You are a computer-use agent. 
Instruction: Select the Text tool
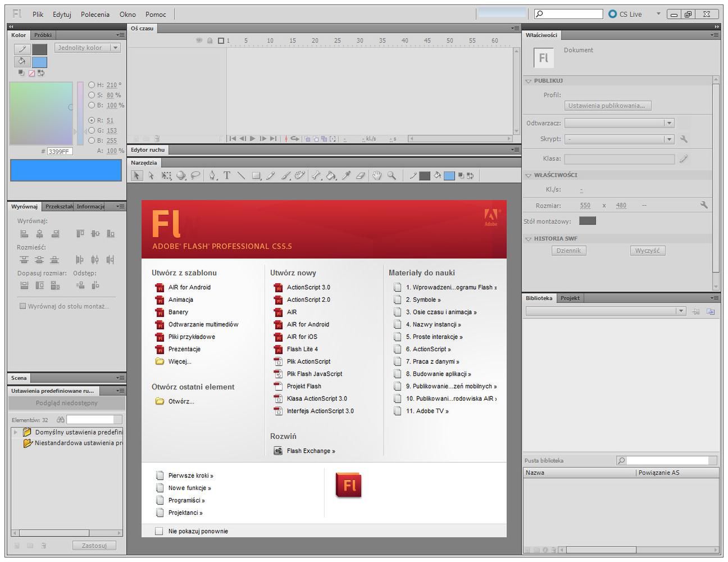[x=227, y=176]
